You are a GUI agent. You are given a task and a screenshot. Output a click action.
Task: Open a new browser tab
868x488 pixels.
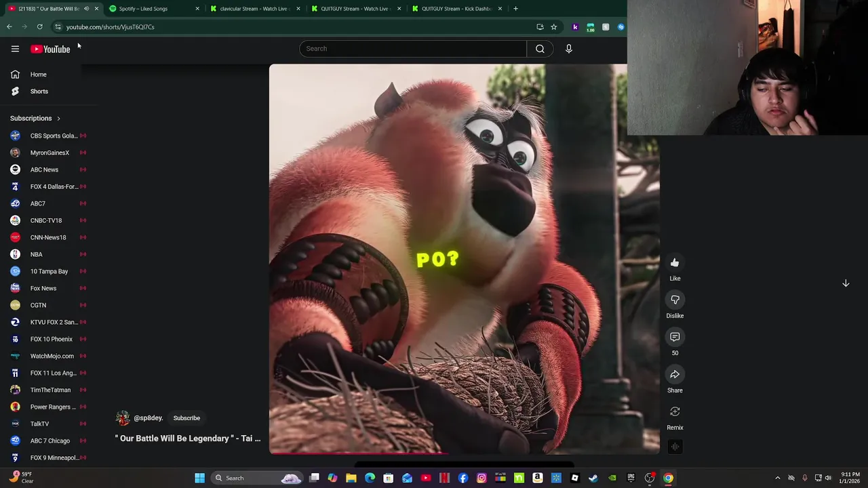[x=515, y=9]
